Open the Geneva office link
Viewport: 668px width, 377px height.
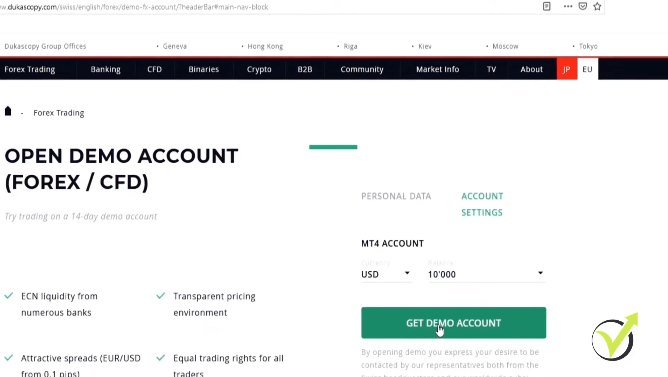point(175,46)
